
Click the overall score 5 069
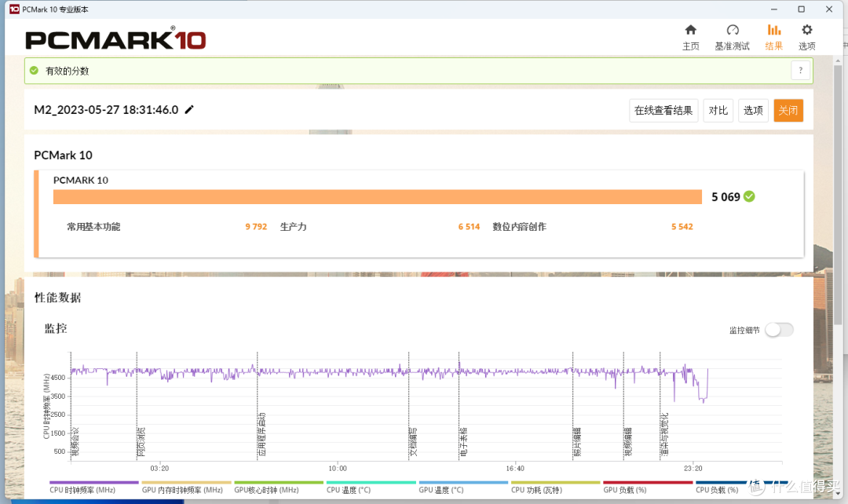726,197
